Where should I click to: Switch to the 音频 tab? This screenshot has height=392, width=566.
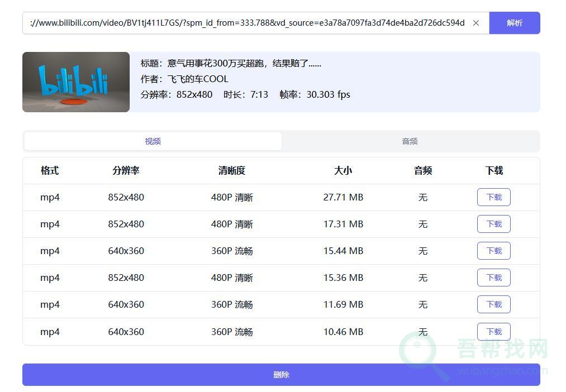[410, 141]
